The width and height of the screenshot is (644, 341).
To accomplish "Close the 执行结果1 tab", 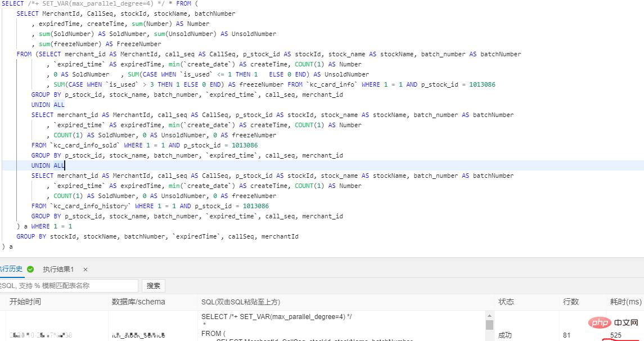I will click(x=85, y=270).
